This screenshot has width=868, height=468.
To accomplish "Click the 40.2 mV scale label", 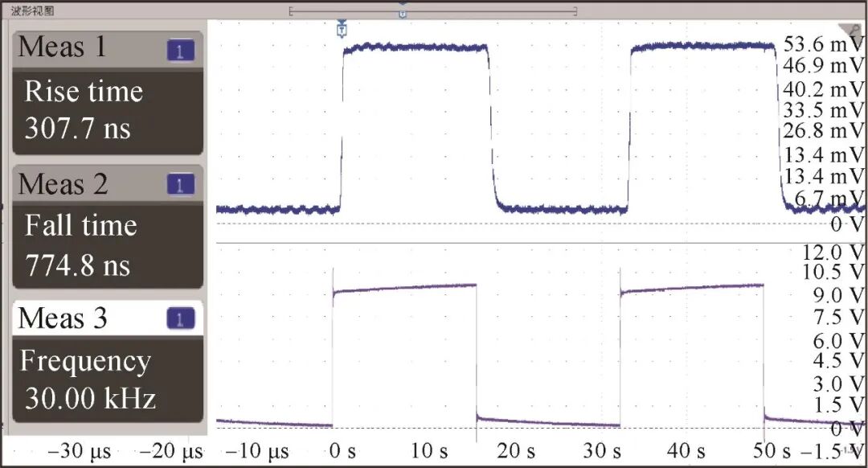I will pos(823,89).
